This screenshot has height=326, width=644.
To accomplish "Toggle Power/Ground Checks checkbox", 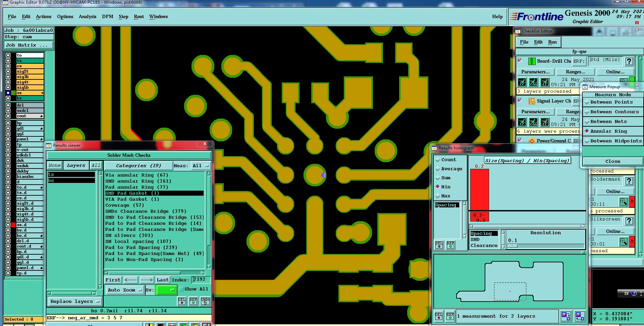I will pyautogui.click(x=520, y=140).
